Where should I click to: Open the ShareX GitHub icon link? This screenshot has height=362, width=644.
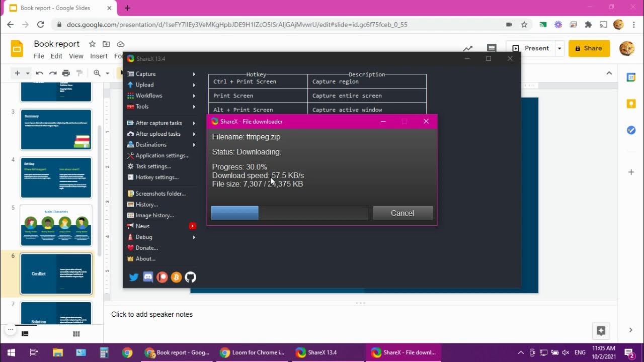[x=190, y=277]
